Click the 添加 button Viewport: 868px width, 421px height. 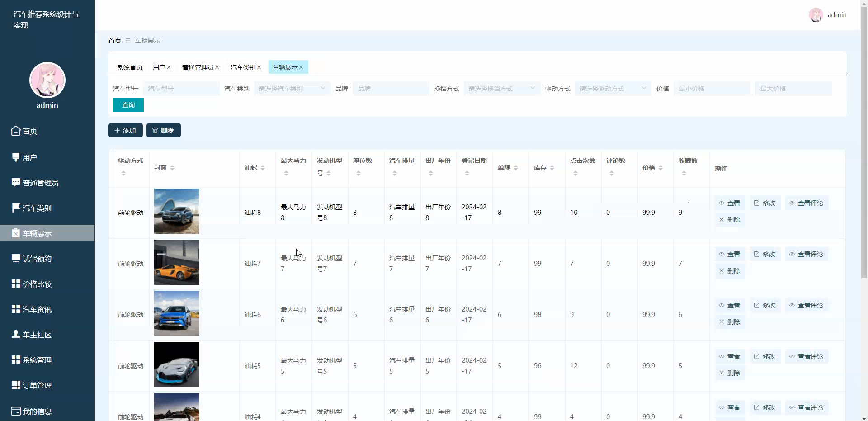pyautogui.click(x=126, y=130)
